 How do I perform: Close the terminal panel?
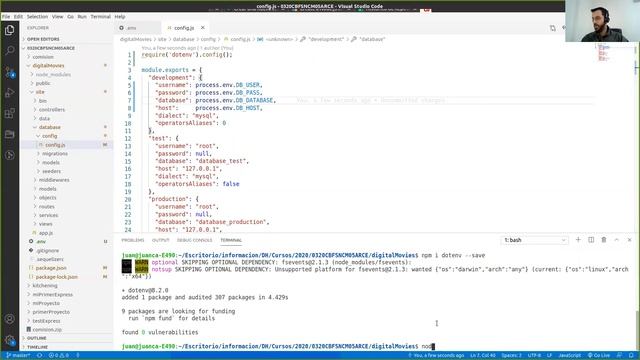tap(629, 240)
